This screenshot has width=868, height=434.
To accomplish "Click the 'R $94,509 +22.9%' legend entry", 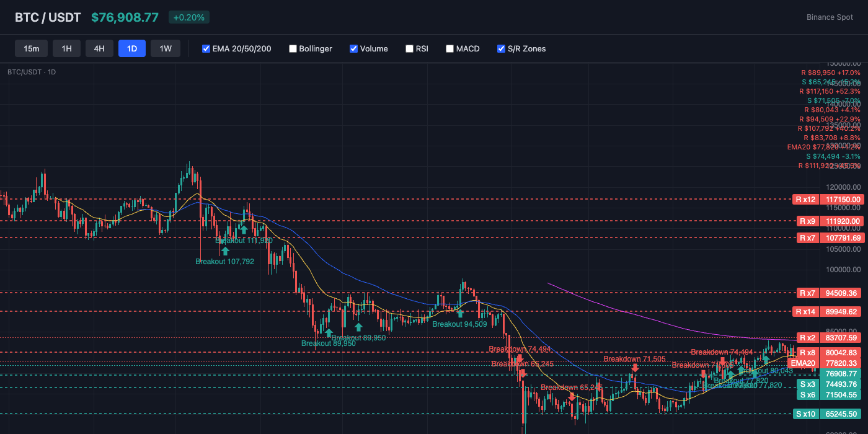I will click(x=830, y=119).
